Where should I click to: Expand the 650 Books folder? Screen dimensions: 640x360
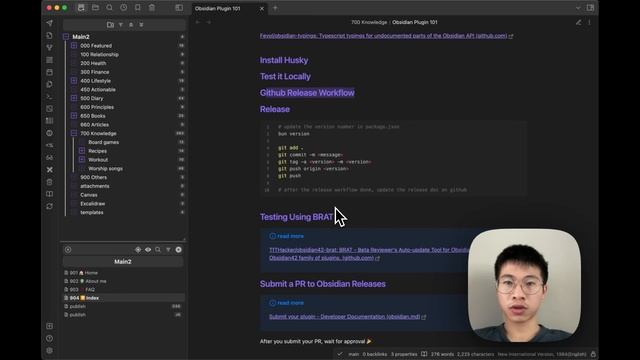click(74, 116)
